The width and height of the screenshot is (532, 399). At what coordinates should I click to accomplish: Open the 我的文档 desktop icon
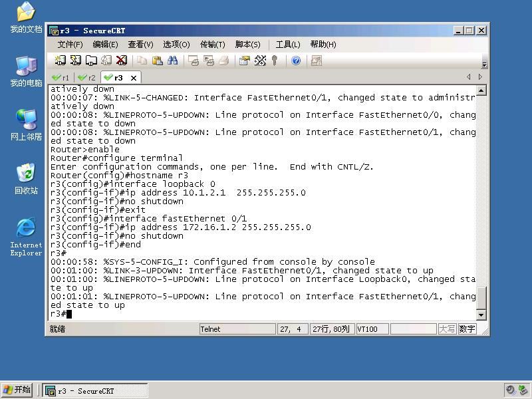pos(26,18)
